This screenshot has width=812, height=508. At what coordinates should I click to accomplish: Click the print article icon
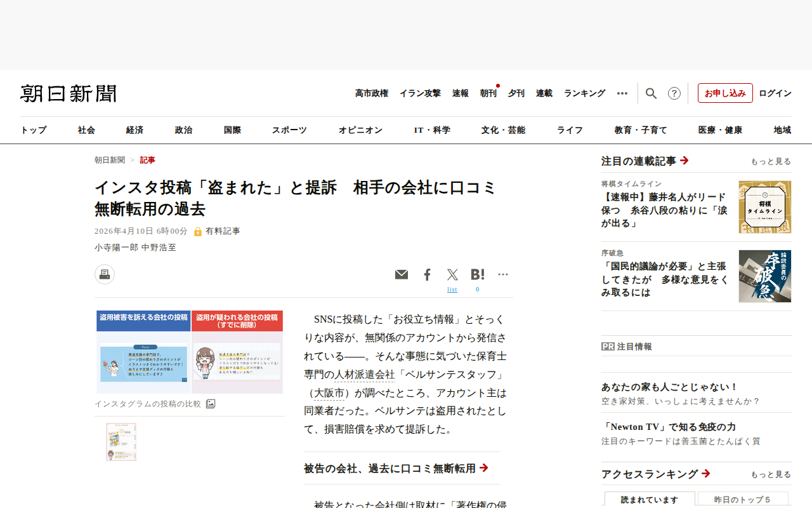[105, 274]
